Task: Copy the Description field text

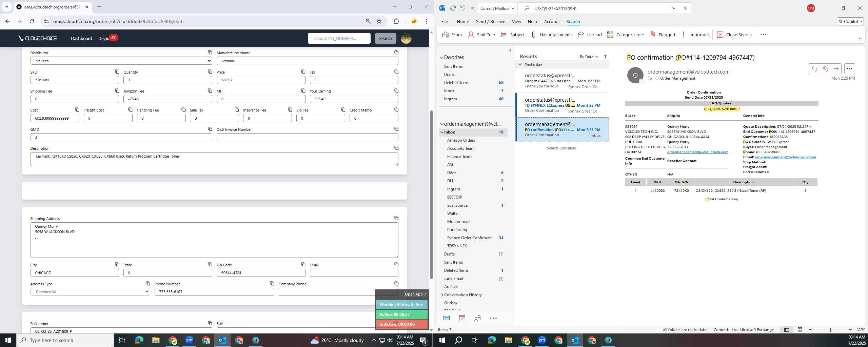Action: pos(396,148)
